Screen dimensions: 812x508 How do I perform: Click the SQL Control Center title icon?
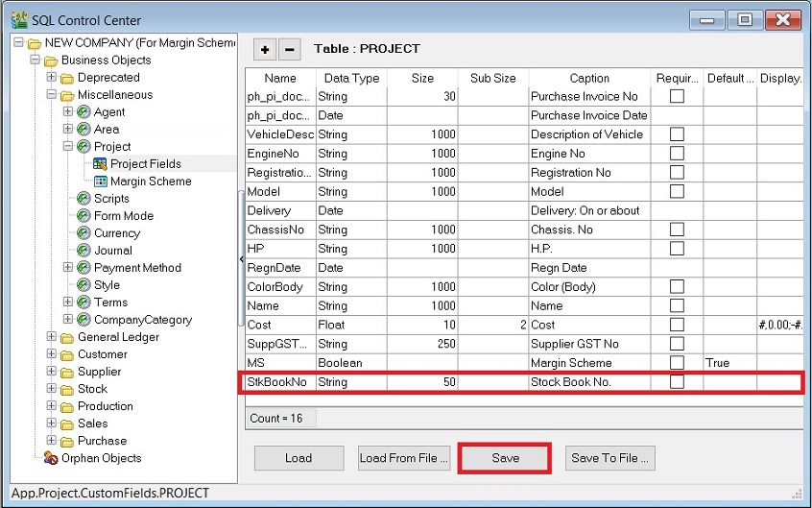click(18, 20)
